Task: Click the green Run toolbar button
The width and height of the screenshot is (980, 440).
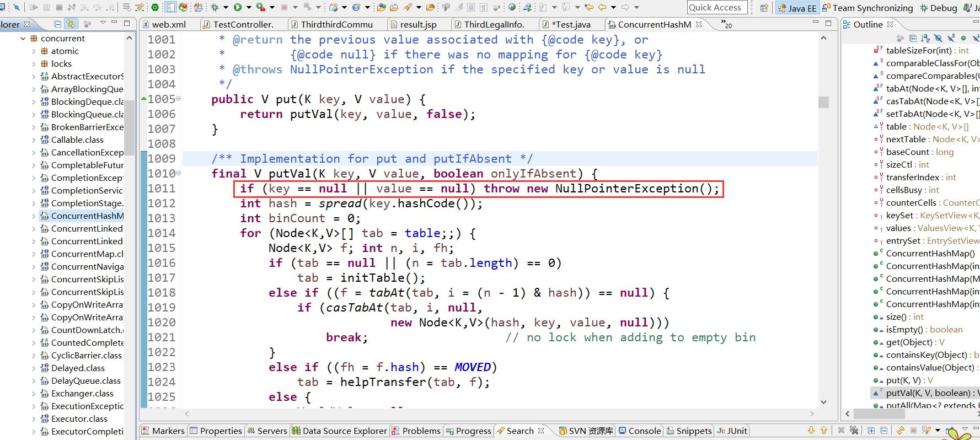Action: [x=237, y=7]
